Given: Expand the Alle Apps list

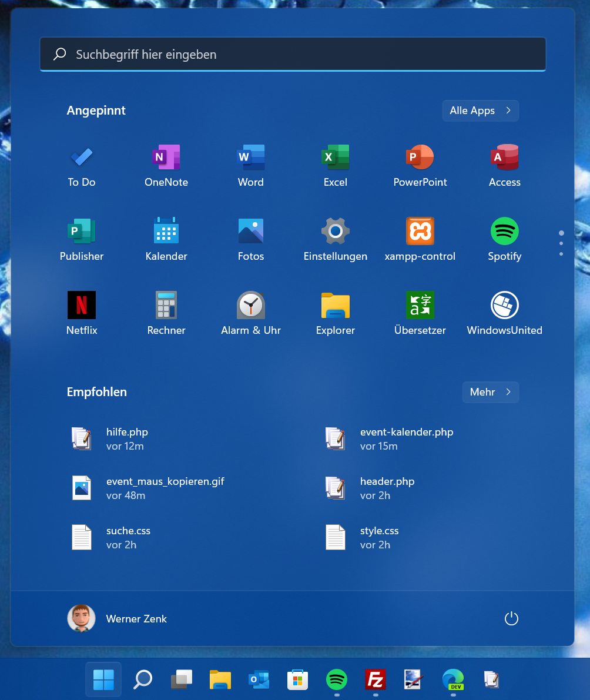Looking at the screenshot, I should (x=480, y=110).
